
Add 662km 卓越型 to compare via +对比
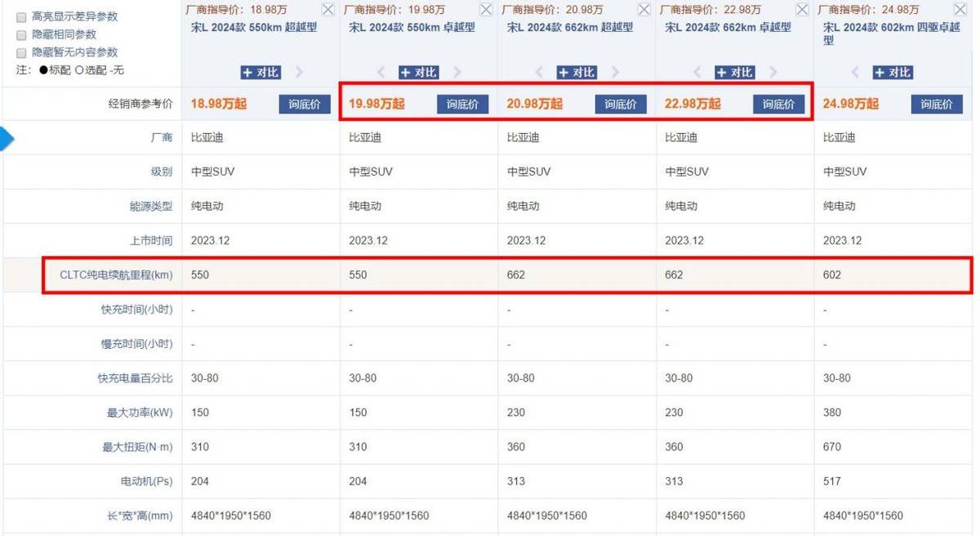(x=735, y=73)
